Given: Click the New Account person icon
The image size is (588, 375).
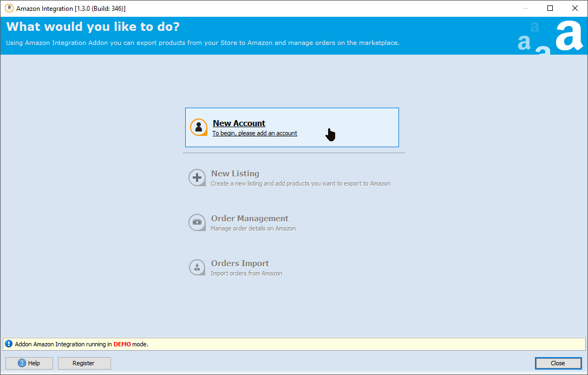Looking at the screenshot, I should coord(199,127).
